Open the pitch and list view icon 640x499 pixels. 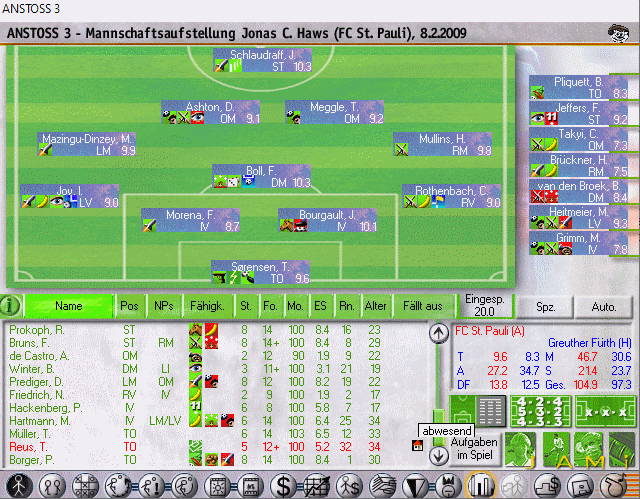click(x=478, y=411)
